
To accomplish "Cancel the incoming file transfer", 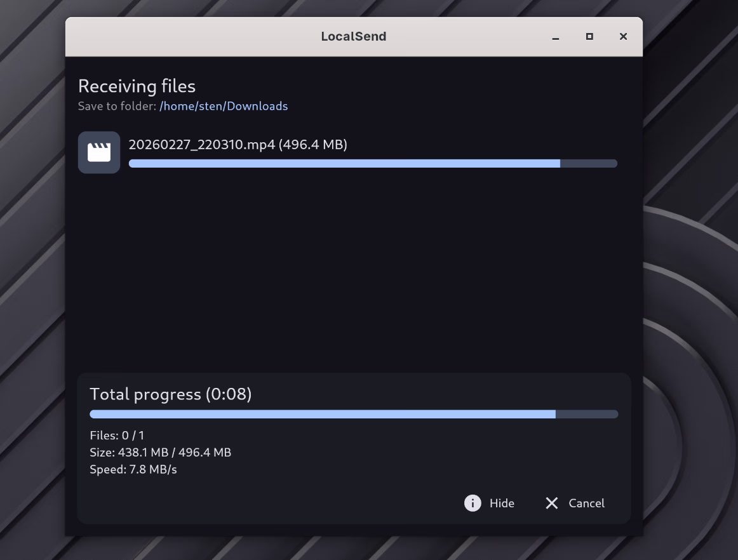I will (x=586, y=503).
